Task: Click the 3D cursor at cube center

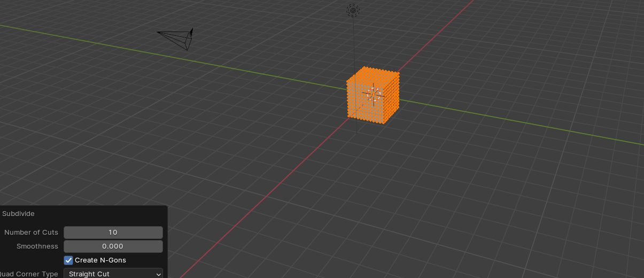Action: (x=374, y=94)
